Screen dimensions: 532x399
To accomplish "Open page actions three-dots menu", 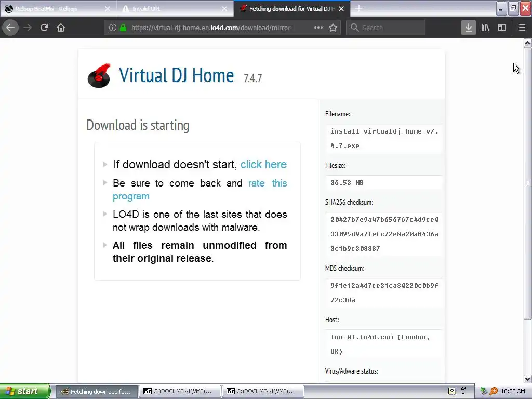I will click(x=318, y=28).
